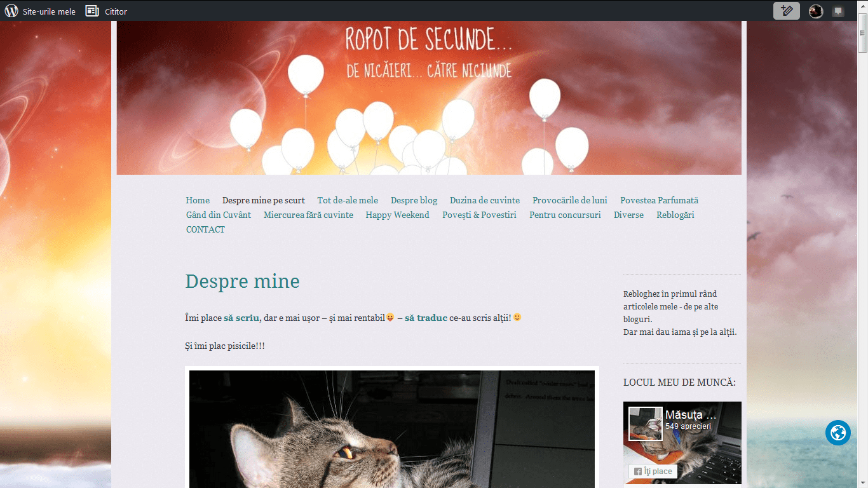The image size is (868, 488).
Task: Open Provocările de luni menu item
Action: (570, 200)
